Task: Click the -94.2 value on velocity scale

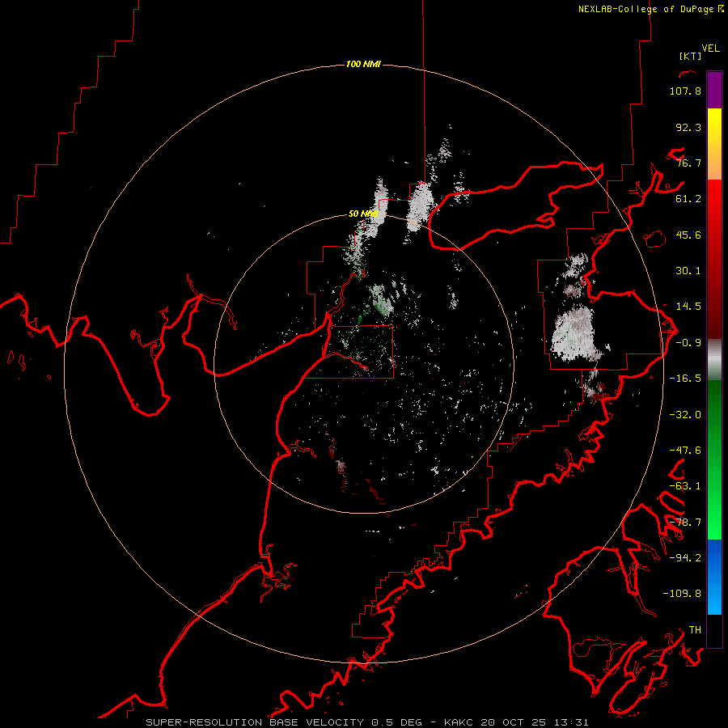Action: point(685,558)
